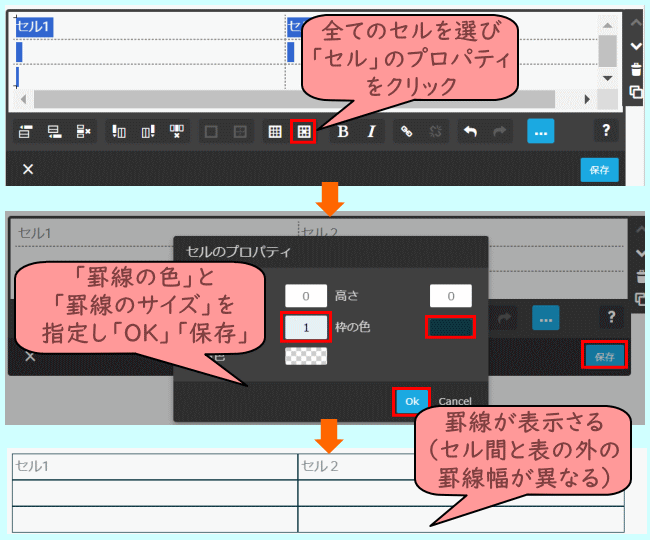Click the right arrow of the horizontal scrollbar

tap(587, 99)
